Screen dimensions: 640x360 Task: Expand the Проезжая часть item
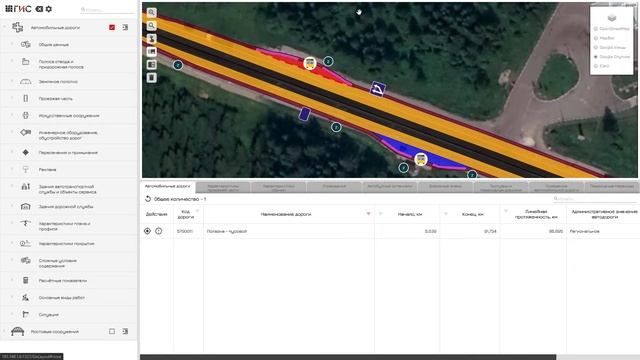(12, 98)
